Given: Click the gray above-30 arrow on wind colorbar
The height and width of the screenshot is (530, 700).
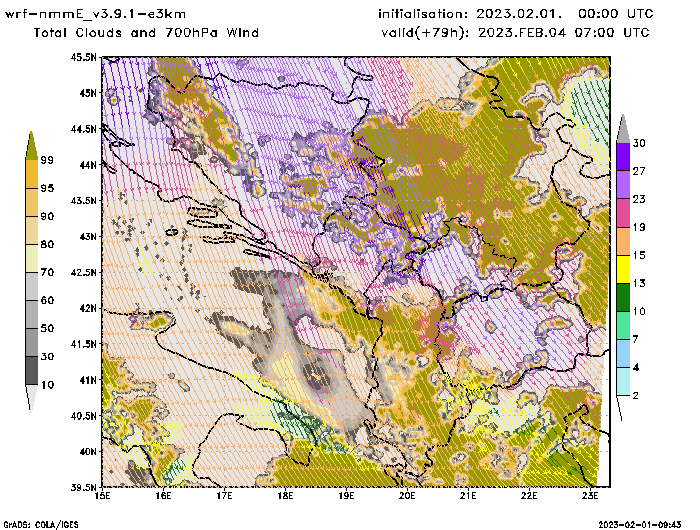Looking at the screenshot, I should (x=623, y=129).
